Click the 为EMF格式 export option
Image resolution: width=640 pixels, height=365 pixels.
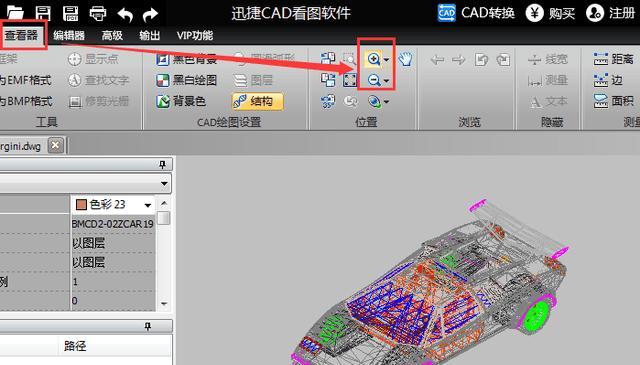26,80
